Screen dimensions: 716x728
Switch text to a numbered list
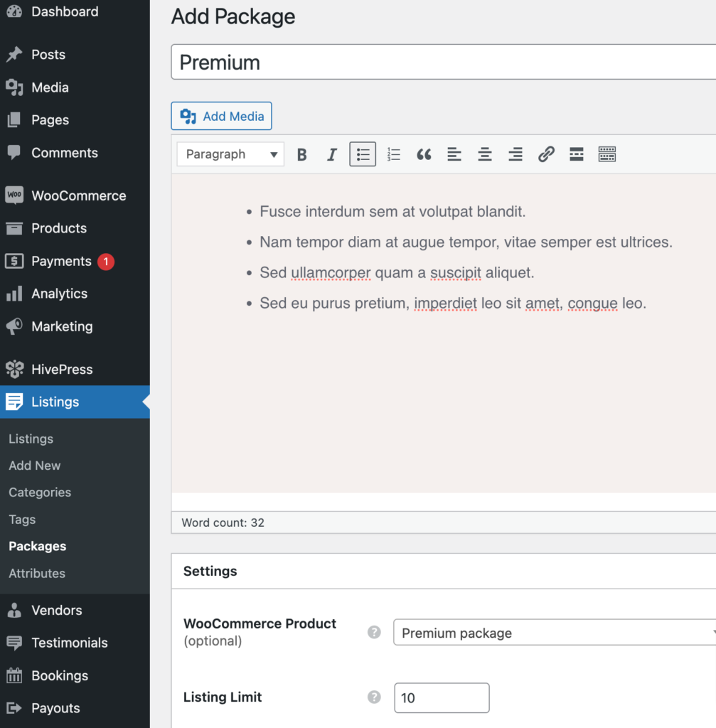393,154
